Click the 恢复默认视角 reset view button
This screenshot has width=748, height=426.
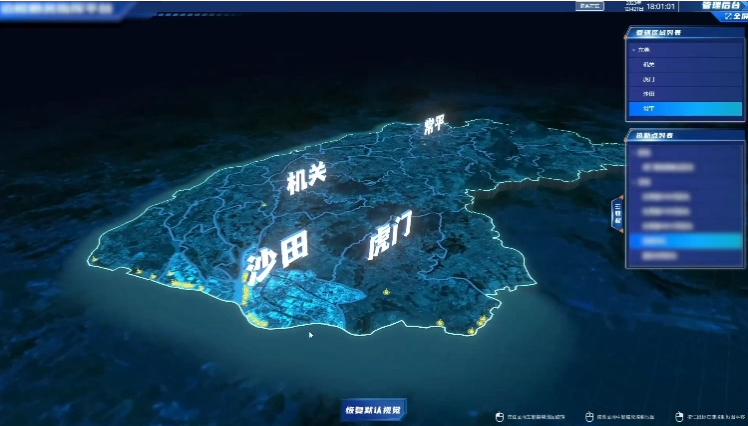point(374,409)
